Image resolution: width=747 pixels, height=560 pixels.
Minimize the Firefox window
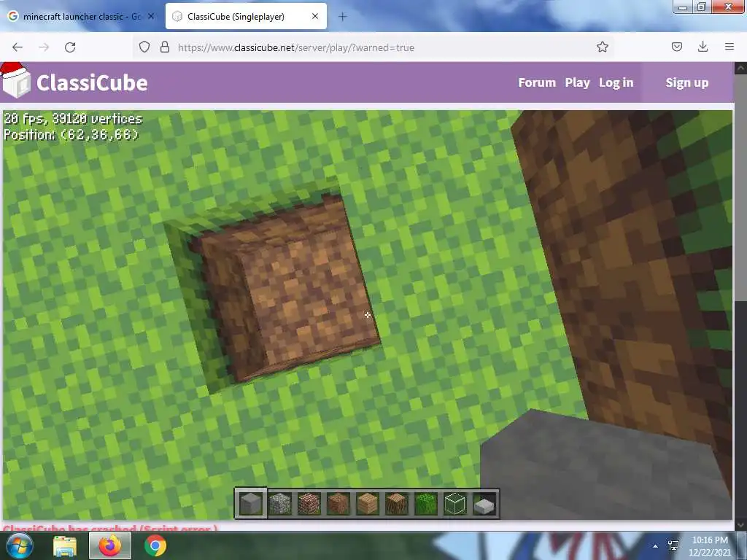[x=683, y=7]
